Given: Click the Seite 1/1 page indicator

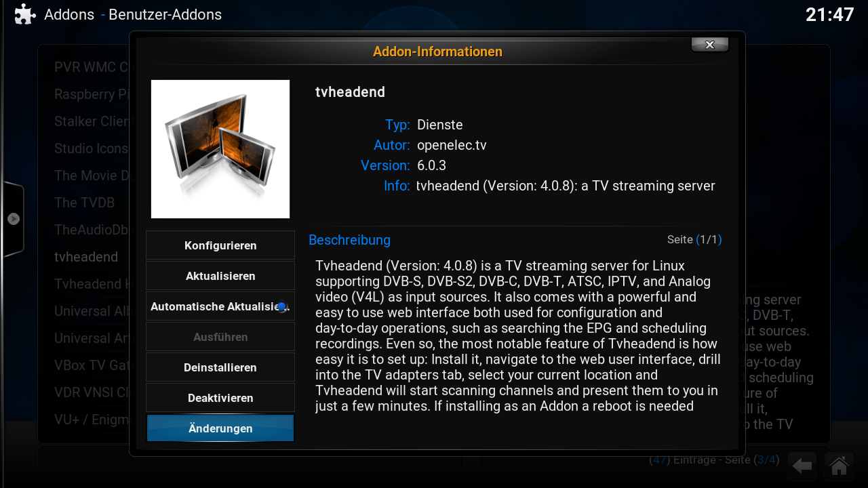Looking at the screenshot, I should pyautogui.click(x=694, y=239).
